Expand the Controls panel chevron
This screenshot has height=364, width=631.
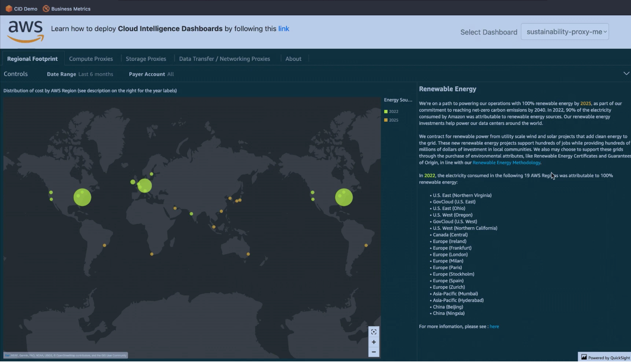pyautogui.click(x=626, y=74)
